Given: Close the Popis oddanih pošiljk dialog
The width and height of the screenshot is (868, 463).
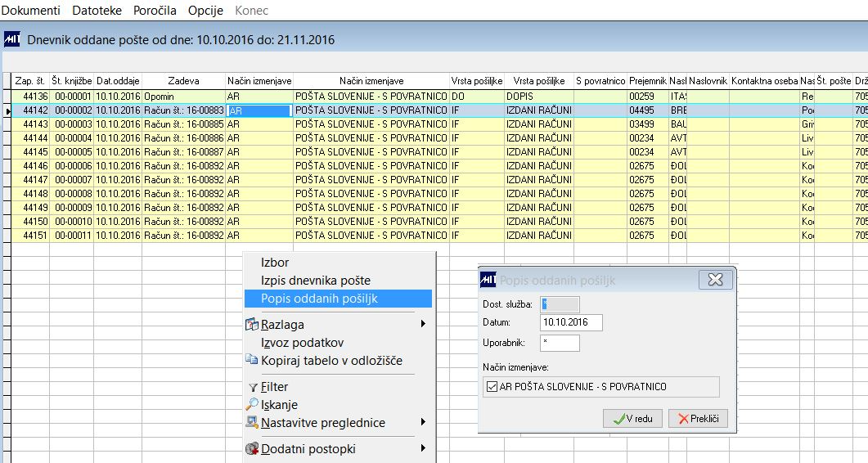Looking at the screenshot, I should point(715,280).
